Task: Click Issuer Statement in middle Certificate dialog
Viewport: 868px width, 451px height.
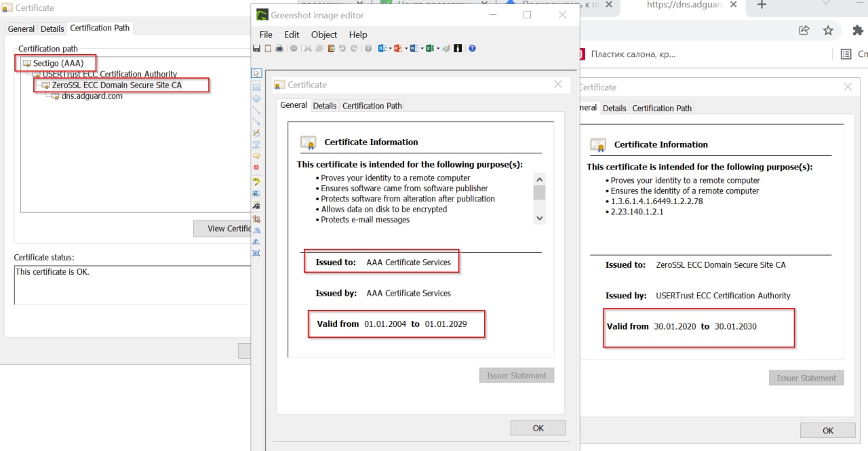Action: 517,375
